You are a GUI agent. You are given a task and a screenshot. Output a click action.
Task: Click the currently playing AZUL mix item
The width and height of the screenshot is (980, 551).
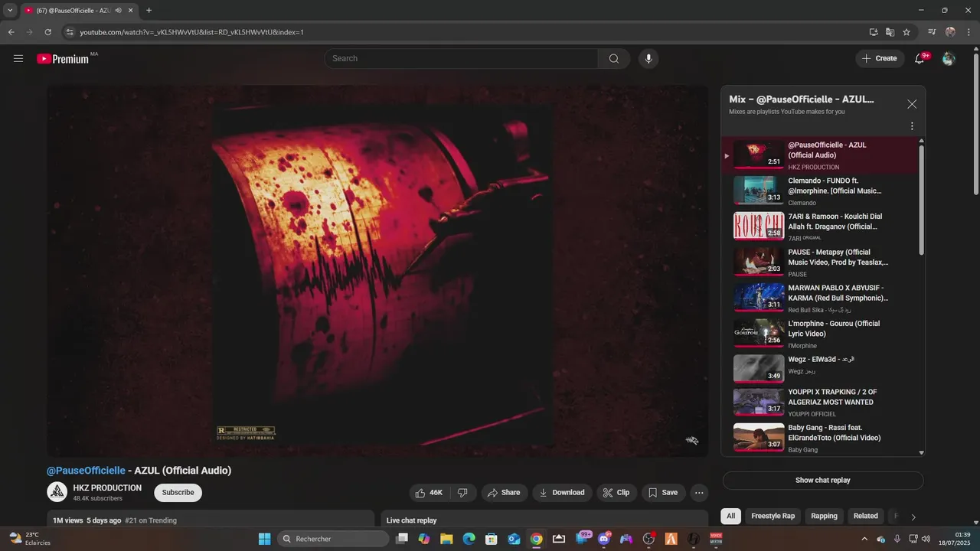tap(819, 155)
